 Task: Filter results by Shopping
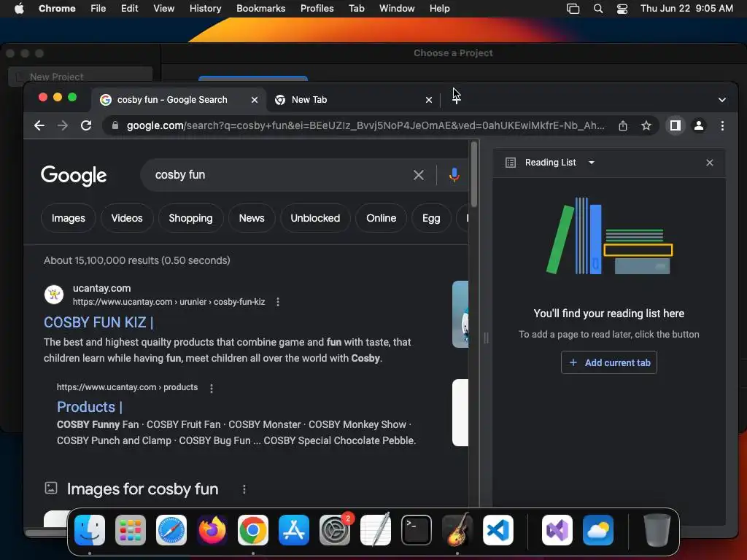tap(190, 218)
